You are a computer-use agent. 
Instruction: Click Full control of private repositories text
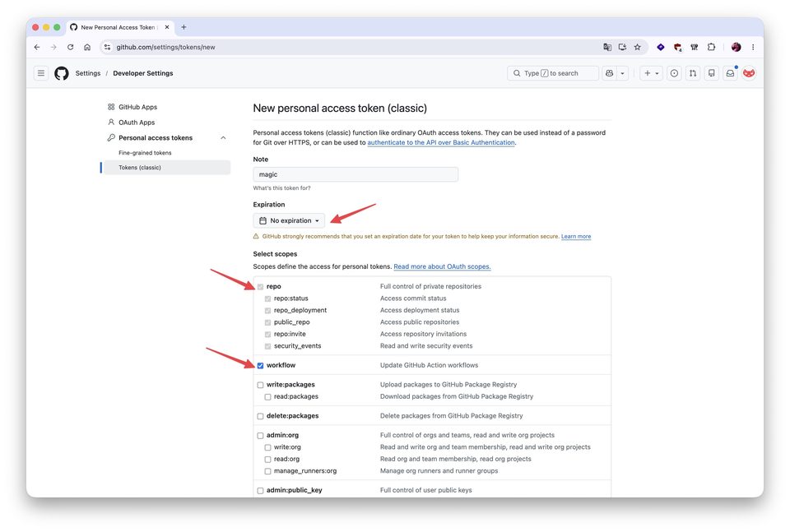[x=430, y=286]
